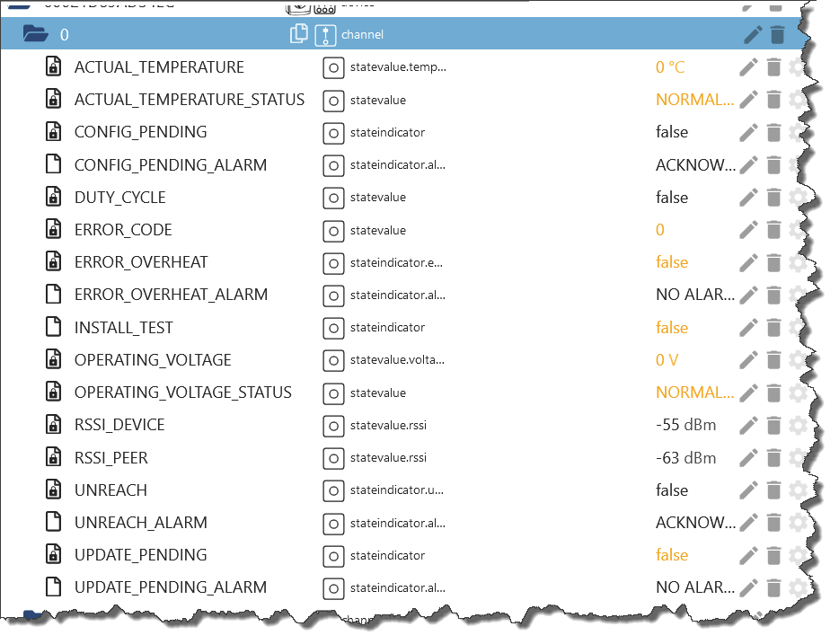Click the pencil icon for OPERATING_VOLTAGE
Viewport: 839px width, 644px height.
pyautogui.click(x=748, y=360)
